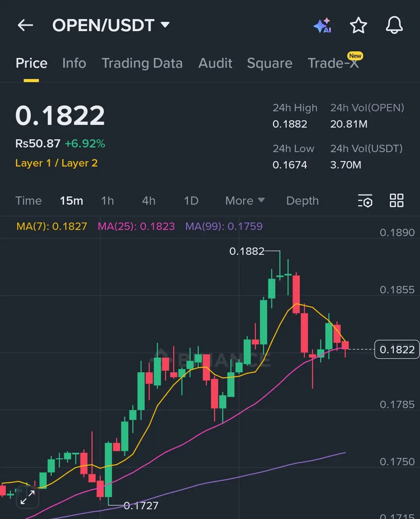This screenshot has height=519, width=420.
Task: Tap the 24h Vol(USDT) value 3.70M
Action: 345,165
